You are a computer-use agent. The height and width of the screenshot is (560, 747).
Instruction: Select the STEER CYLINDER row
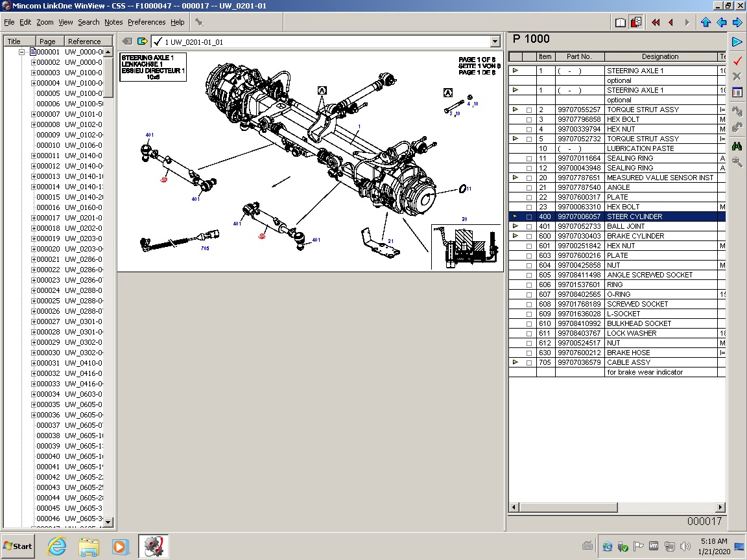tap(617, 216)
